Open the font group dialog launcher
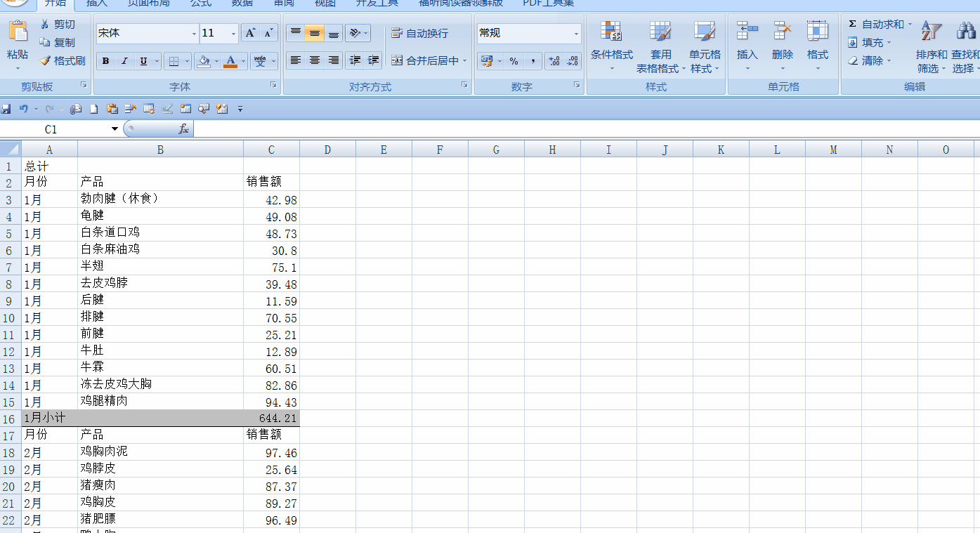Viewport: 980px width, 533px height. pyautogui.click(x=273, y=84)
